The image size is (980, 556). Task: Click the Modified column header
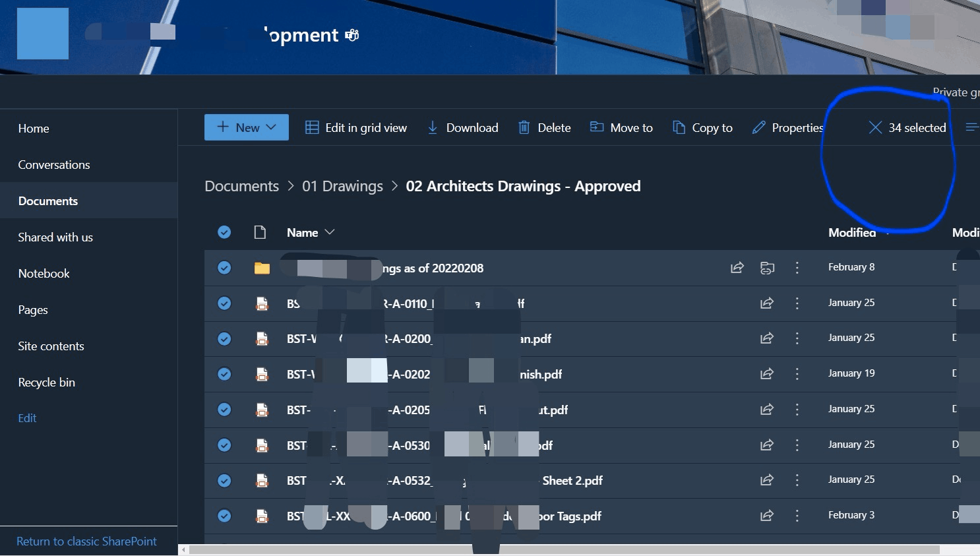[x=852, y=232]
